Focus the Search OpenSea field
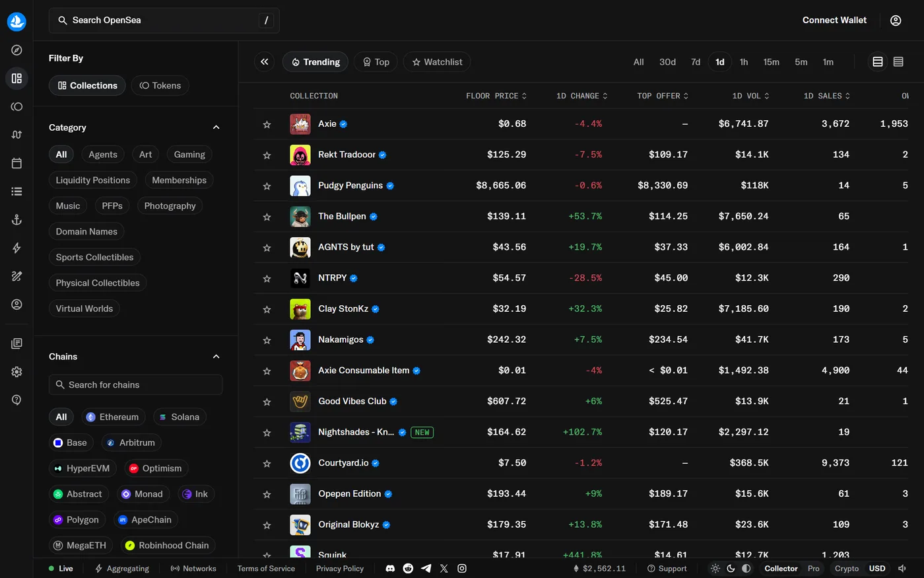Image resolution: width=924 pixels, height=578 pixels. coord(164,20)
